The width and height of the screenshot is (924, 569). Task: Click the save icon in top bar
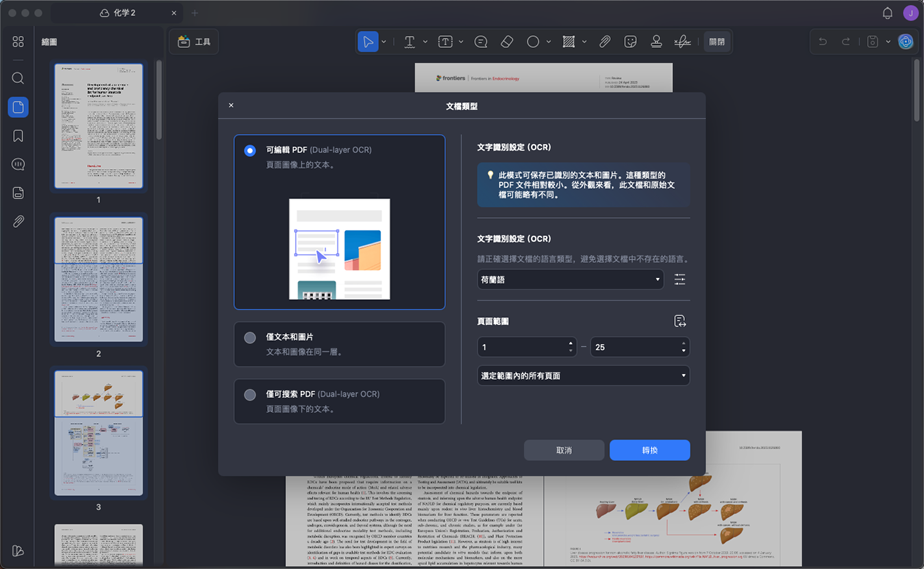[873, 42]
